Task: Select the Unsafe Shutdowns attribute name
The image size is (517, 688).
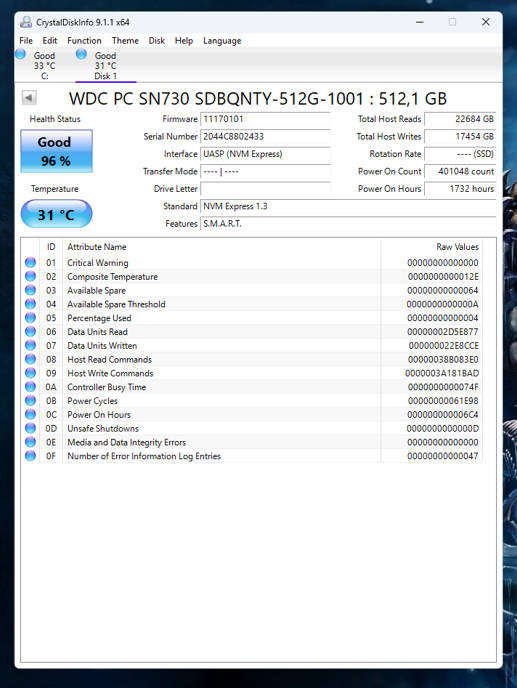Action: click(x=103, y=429)
